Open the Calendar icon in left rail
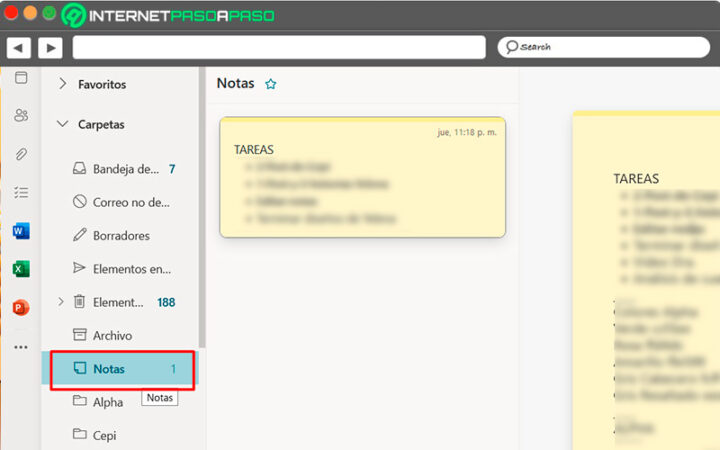Image resolution: width=720 pixels, height=450 pixels. [x=21, y=77]
